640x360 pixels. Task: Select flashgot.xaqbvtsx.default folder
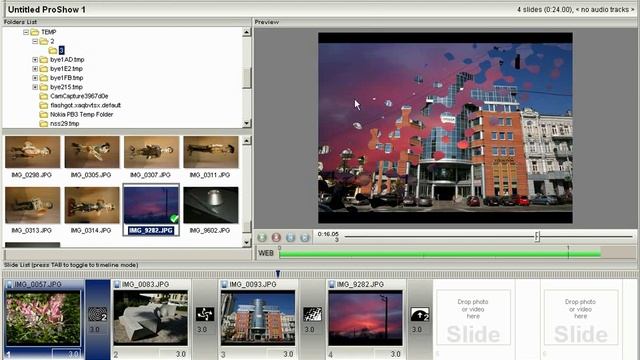tap(85, 105)
